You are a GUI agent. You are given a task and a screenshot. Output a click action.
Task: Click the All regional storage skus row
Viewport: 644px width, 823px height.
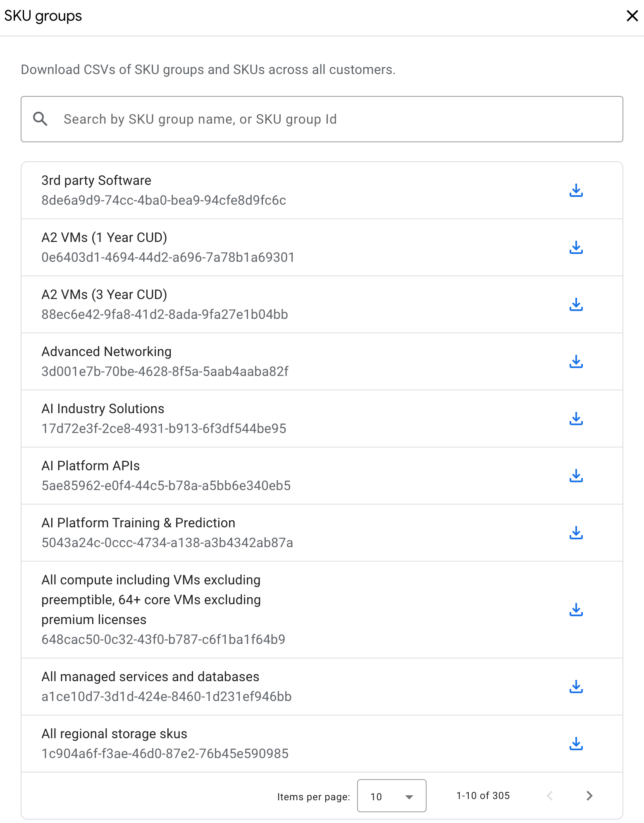click(248, 744)
